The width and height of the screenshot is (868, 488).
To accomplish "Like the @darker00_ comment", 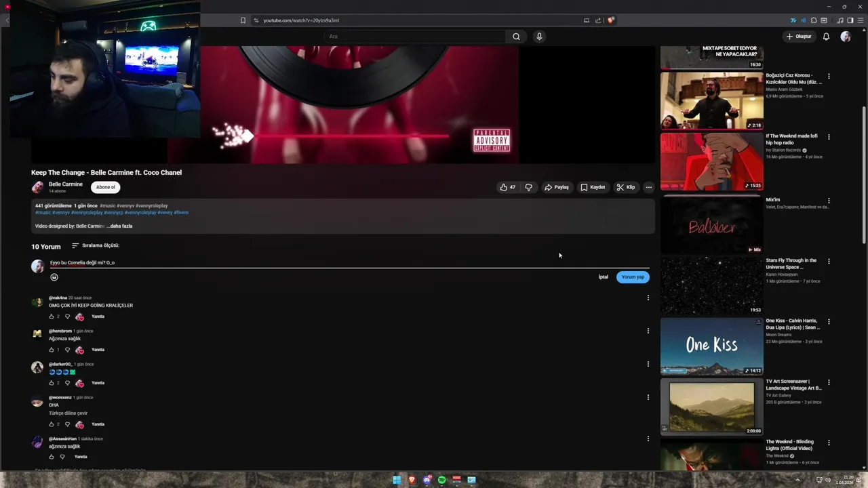I will tap(51, 383).
